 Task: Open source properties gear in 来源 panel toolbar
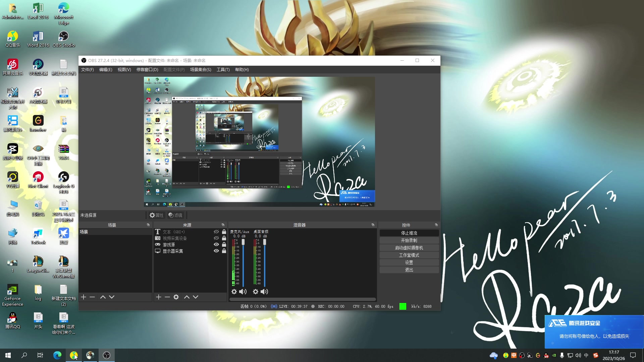[x=176, y=297]
